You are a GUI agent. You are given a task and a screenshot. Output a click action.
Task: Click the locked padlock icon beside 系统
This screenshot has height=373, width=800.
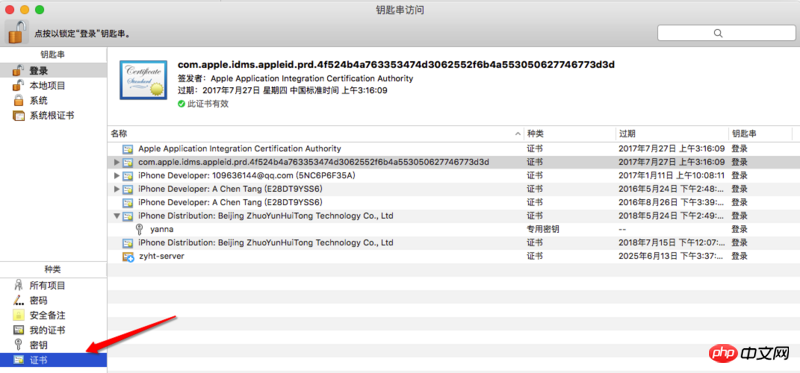point(18,101)
